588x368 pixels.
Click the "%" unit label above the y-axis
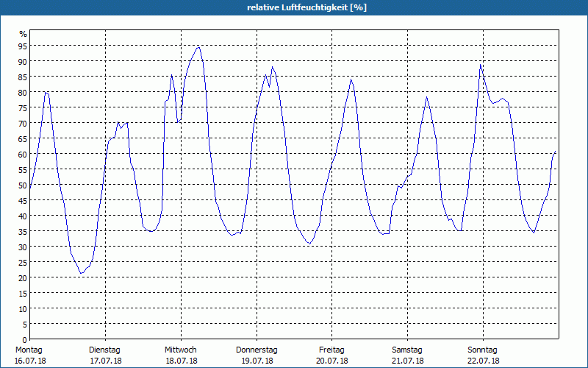pos(23,34)
